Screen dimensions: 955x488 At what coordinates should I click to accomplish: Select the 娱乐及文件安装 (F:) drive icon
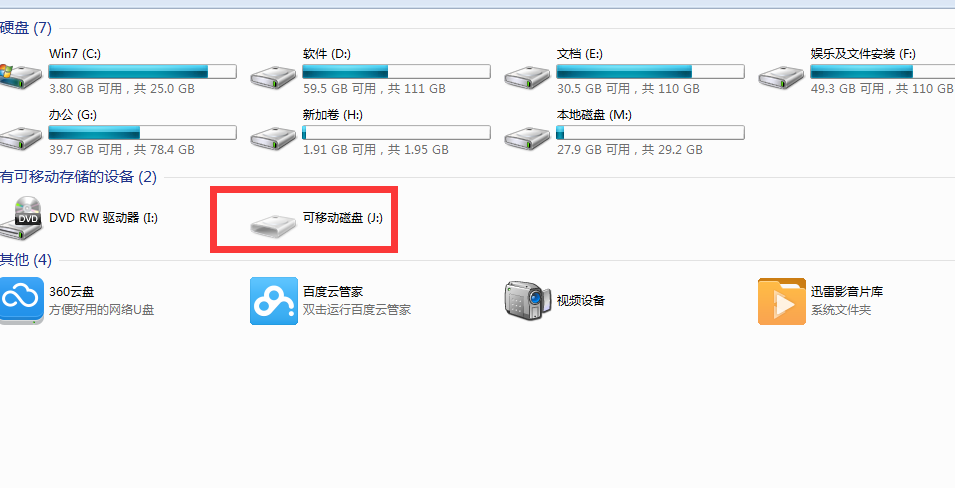click(781, 76)
